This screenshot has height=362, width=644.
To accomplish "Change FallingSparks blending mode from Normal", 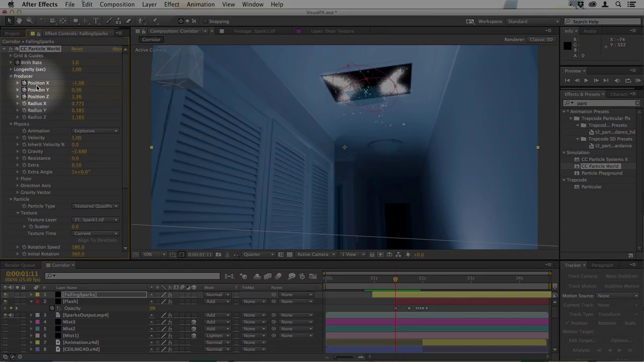I will (x=217, y=295).
